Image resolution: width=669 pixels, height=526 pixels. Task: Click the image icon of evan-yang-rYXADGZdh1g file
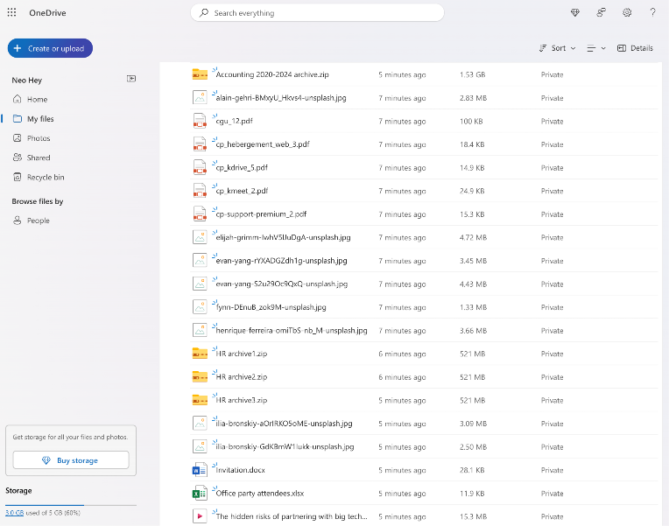pyautogui.click(x=200, y=261)
